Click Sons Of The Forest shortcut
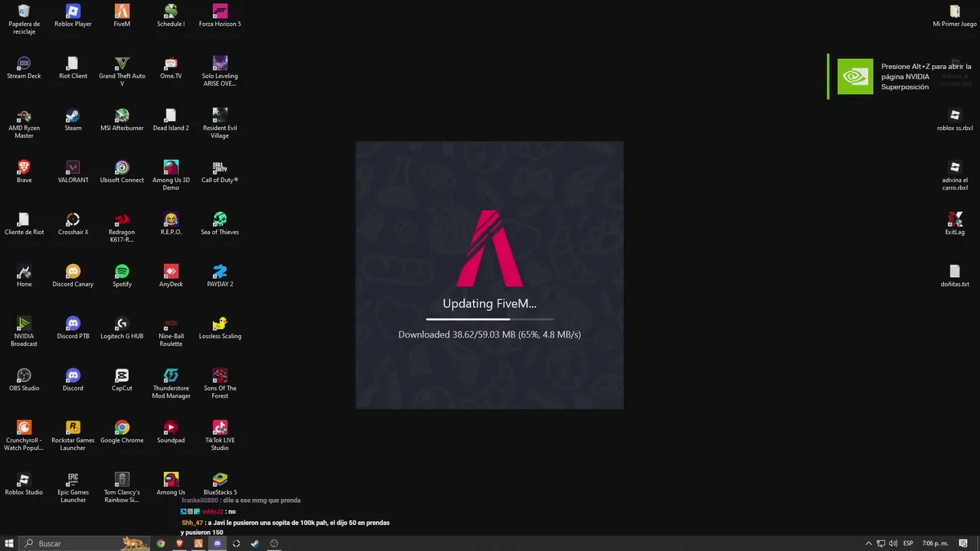 (220, 383)
